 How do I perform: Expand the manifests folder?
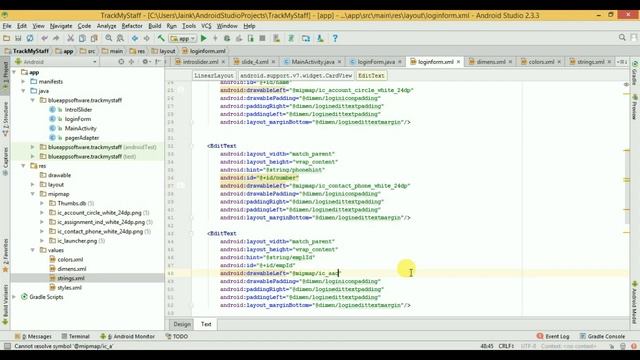coord(23,82)
